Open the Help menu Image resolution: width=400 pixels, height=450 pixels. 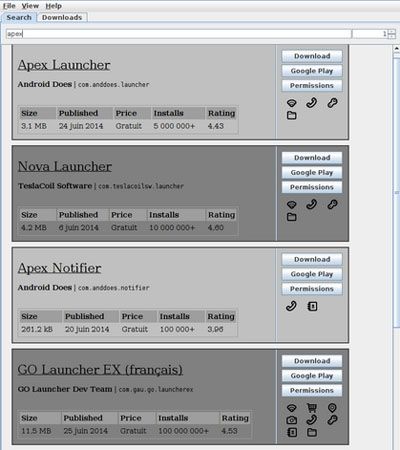[53, 6]
